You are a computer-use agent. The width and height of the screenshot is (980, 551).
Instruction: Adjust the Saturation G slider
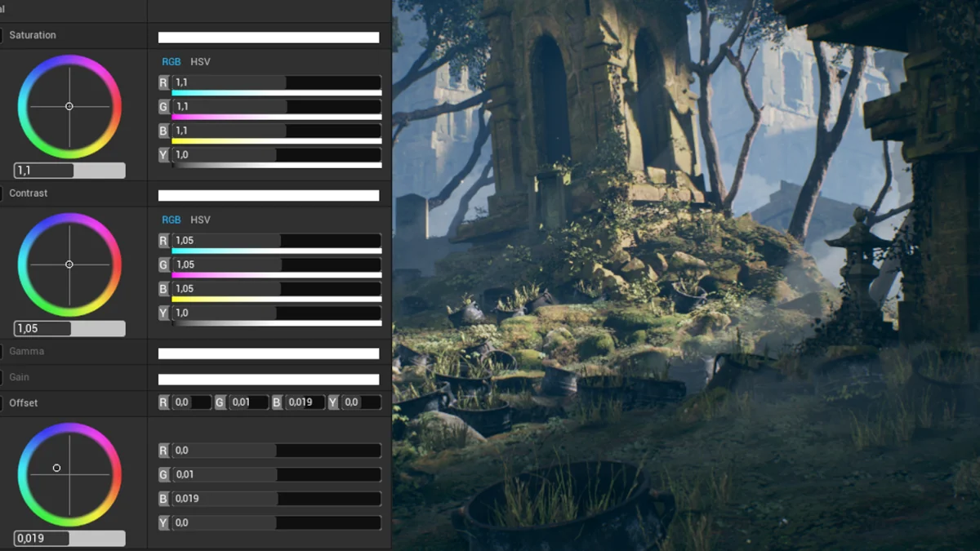coord(276,107)
